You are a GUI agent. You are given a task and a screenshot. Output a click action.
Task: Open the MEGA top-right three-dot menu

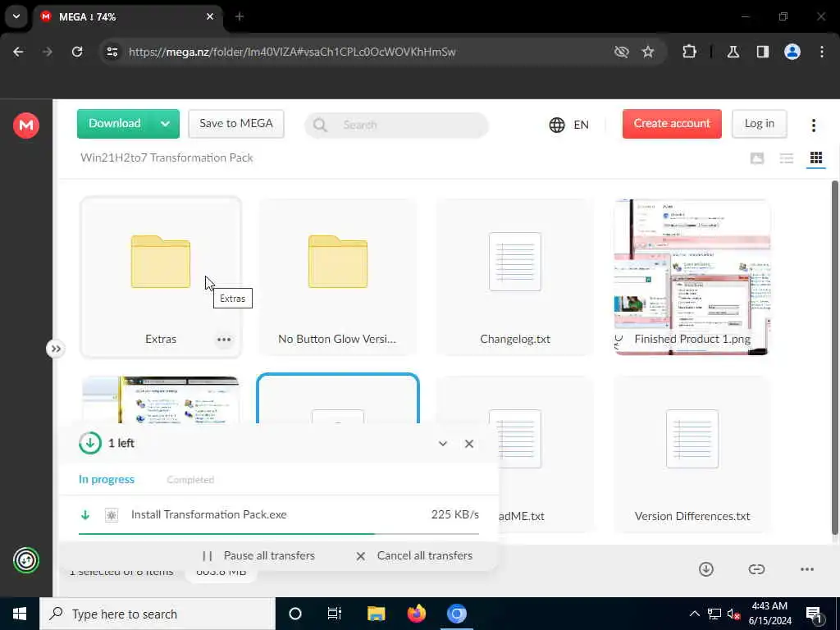tap(813, 126)
